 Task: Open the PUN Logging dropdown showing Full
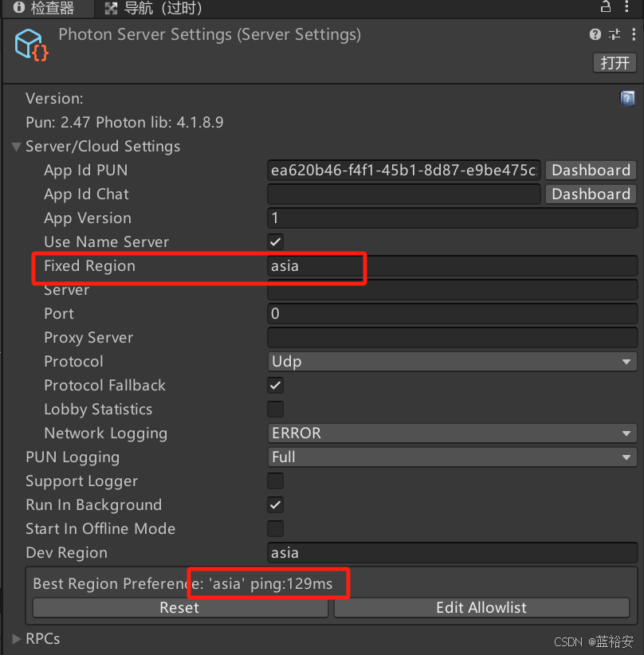(x=452, y=457)
